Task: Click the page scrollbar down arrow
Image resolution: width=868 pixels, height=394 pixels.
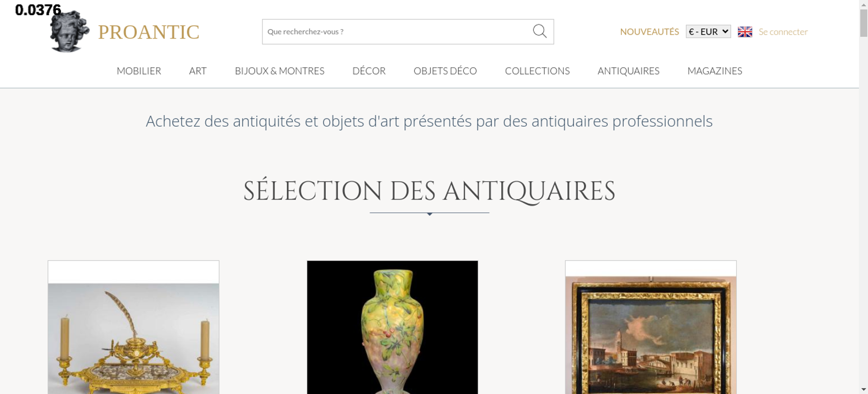Action: tap(864, 389)
